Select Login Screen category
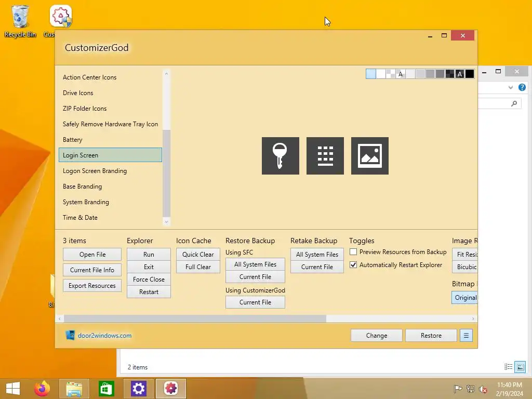The image size is (532, 399). tap(110, 155)
